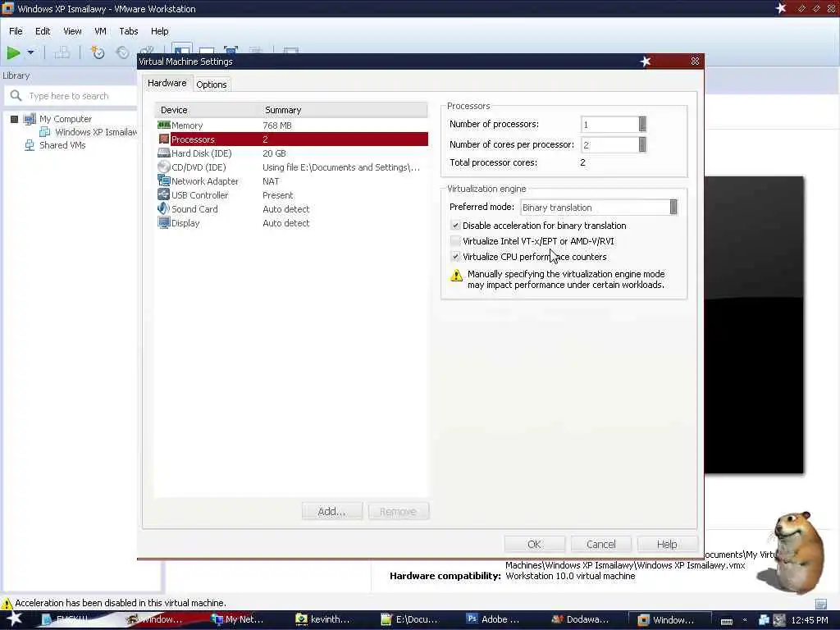
Task: Switch to E:\Docu... taskbar item
Action: (409, 619)
